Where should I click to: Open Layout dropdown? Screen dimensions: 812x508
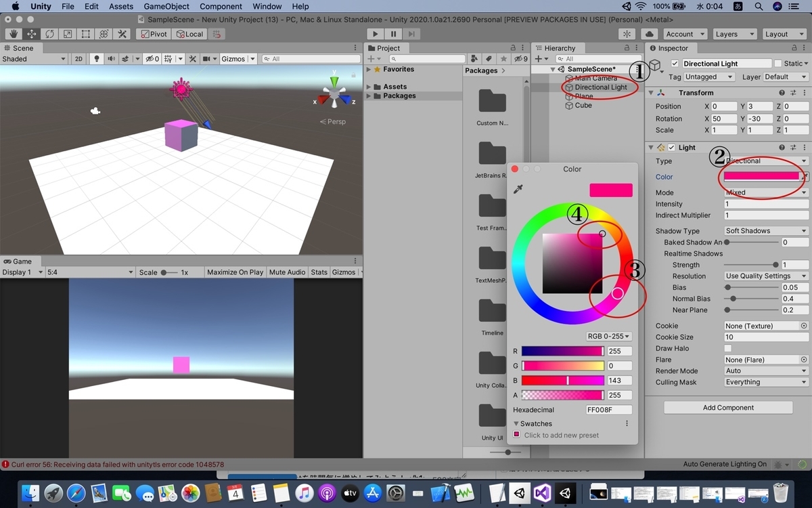pyautogui.click(x=784, y=34)
